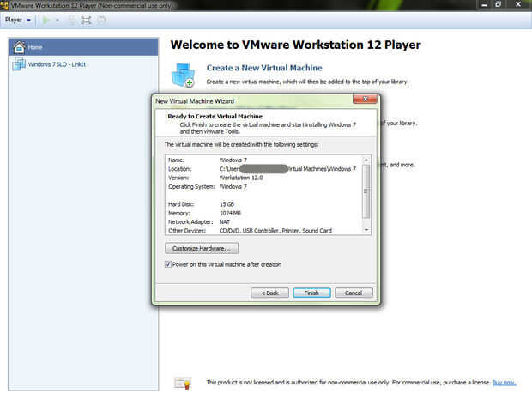This screenshot has height=399, width=532.
Task: Expand the power options arrow beside play
Action: tap(57, 21)
